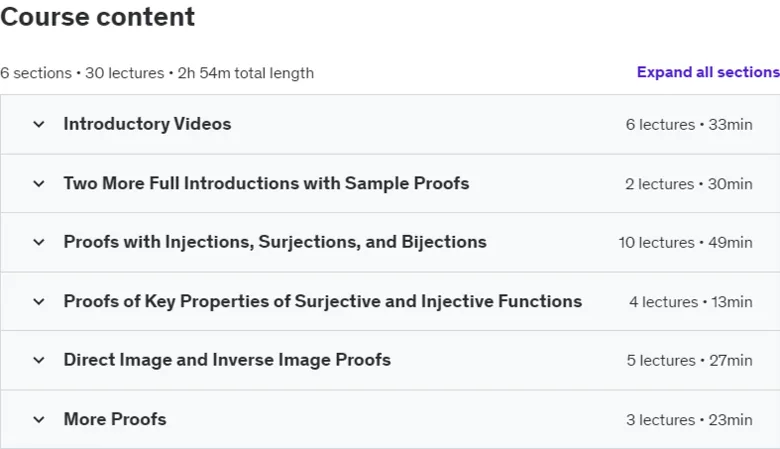Screen dimensions: 780x449
Task: Open Proofs of Key Properties of Surjective and Injective Functions
Action: [323, 301]
